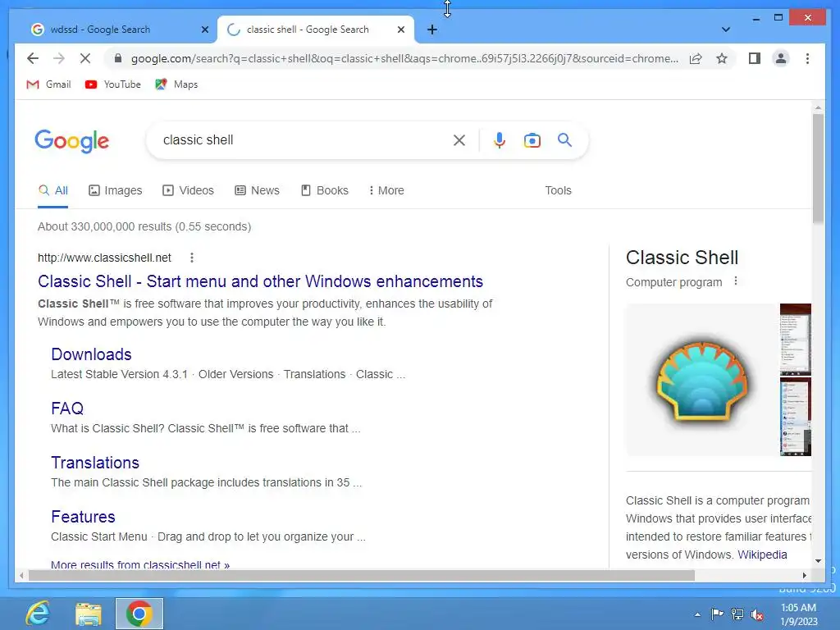Start voice search with the microphone icon
The width and height of the screenshot is (840, 630).
click(x=500, y=140)
